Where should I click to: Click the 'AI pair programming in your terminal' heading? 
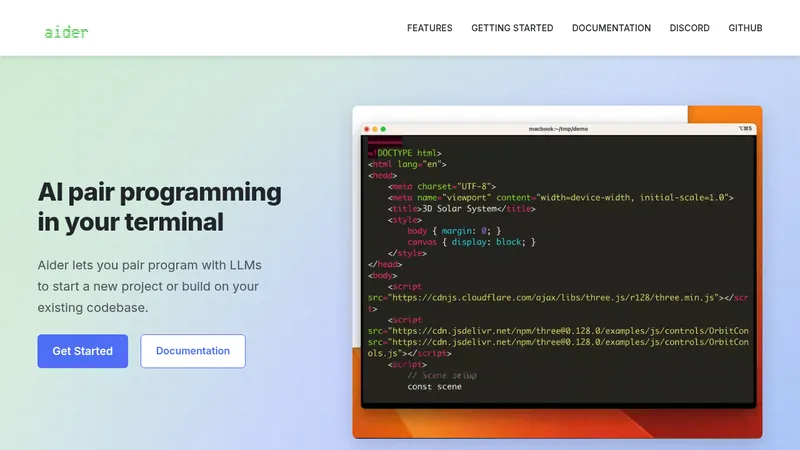pyautogui.click(x=159, y=207)
